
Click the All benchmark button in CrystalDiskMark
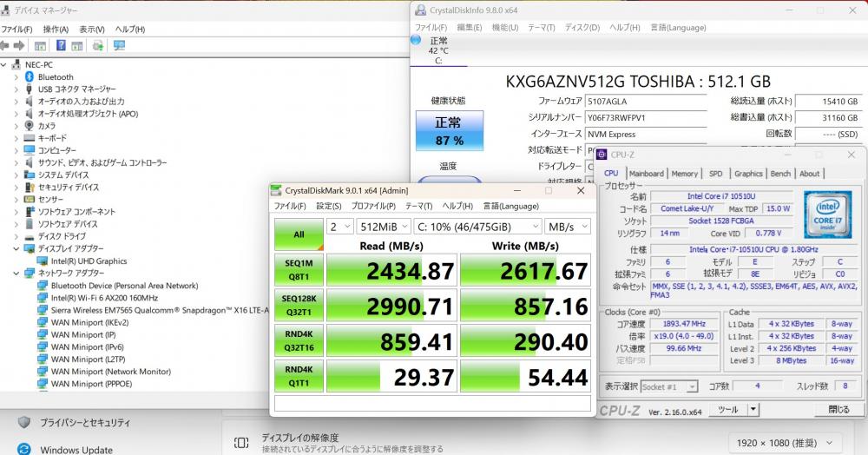click(299, 234)
